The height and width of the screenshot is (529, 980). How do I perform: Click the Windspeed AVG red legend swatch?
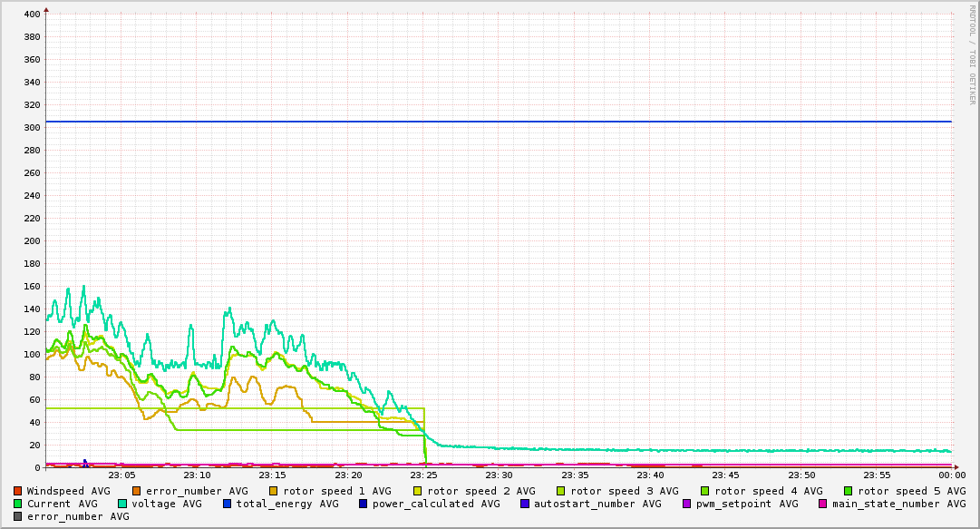tap(17, 492)
